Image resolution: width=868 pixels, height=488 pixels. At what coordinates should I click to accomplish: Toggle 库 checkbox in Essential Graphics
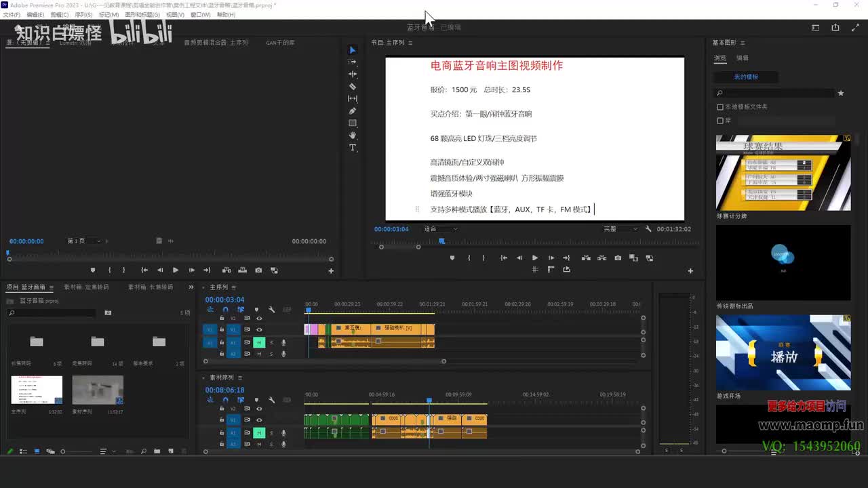pyautogui.click(x=720, y=121)
